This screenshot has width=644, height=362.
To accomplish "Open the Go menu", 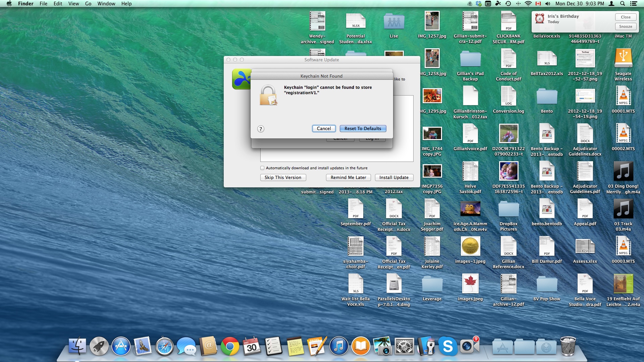I will click(88, 4).
